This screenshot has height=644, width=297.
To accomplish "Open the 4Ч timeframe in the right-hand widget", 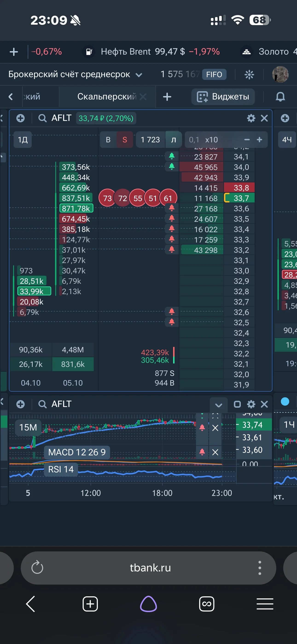I will click(x=287, y=140).
